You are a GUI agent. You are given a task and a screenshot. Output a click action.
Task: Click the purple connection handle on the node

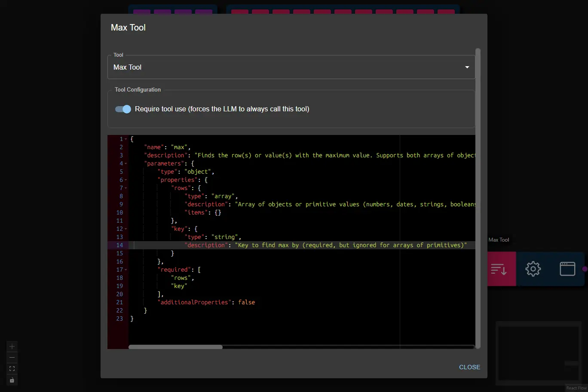pos(584,269)
